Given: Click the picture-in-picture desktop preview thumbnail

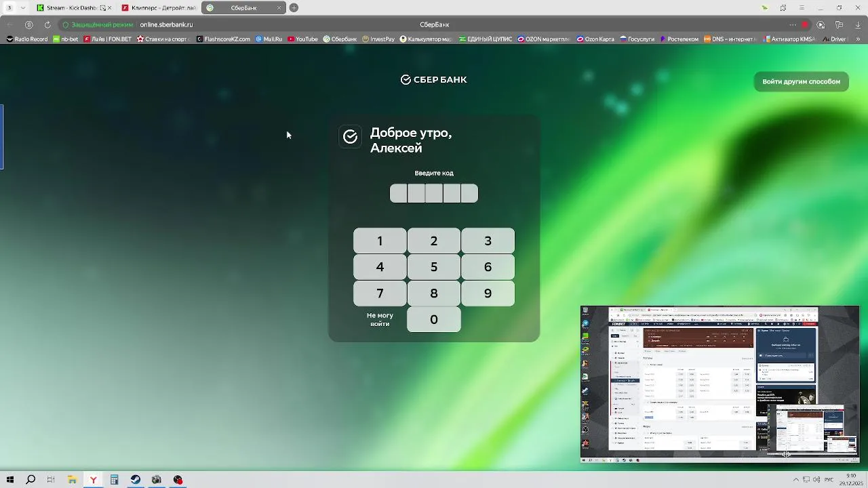Looking at the screenshot, I should coord(720,384).
